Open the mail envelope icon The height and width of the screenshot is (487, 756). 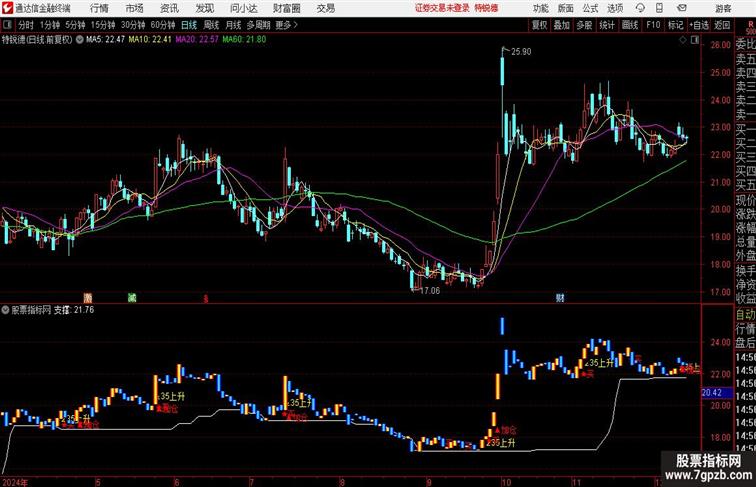point(682,8)
